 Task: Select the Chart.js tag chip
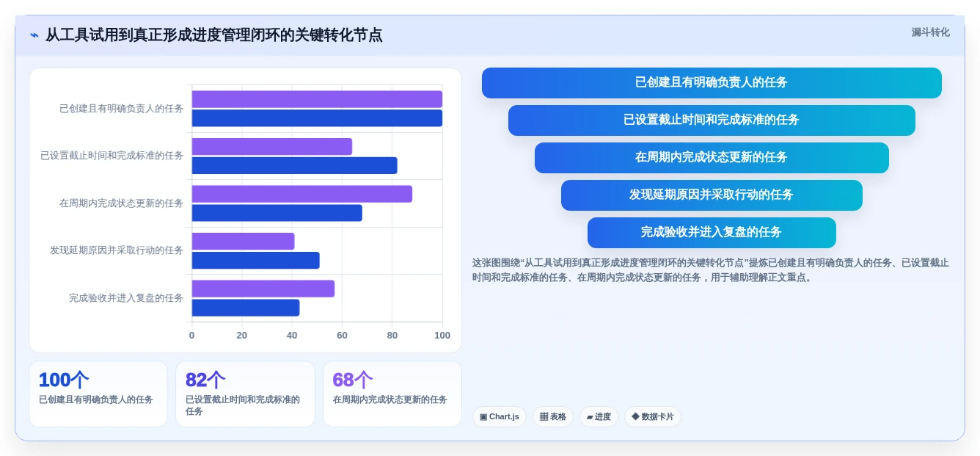pyautogui.click(x=500, y=416)
